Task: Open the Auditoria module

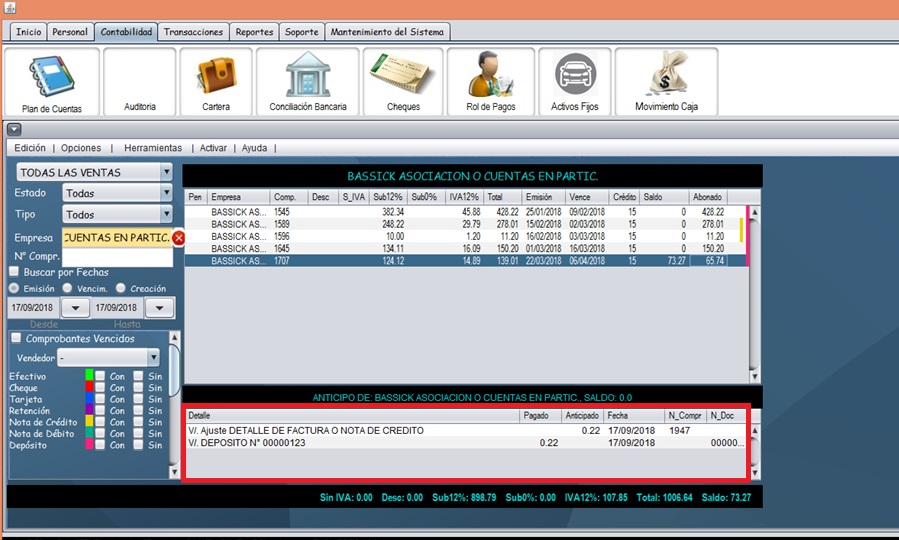Action: [139, 83]
